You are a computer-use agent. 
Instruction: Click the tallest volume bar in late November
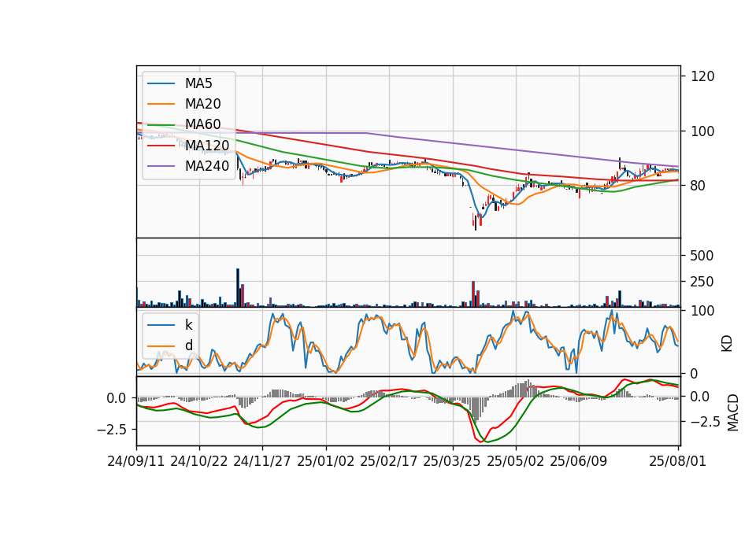pyautogui.click(x=238, y=288)
